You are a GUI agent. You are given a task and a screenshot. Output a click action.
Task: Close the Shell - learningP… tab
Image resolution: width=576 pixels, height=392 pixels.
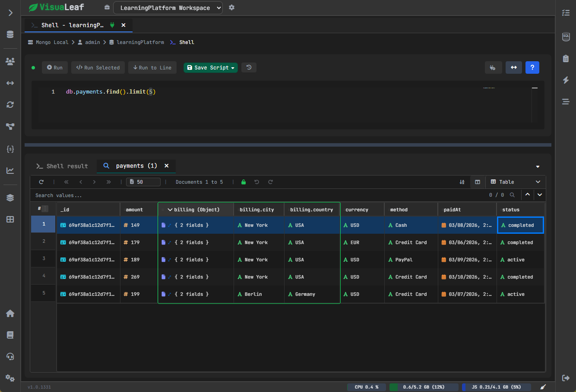[123, 25]
